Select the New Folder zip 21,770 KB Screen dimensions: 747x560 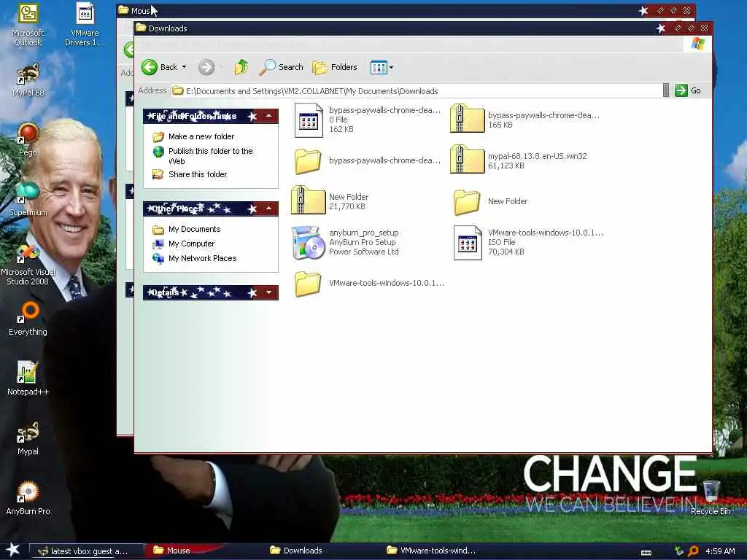(309, 201)
